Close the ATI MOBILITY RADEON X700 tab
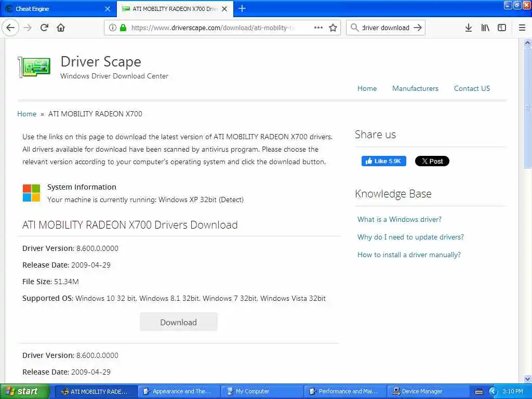 224,9
